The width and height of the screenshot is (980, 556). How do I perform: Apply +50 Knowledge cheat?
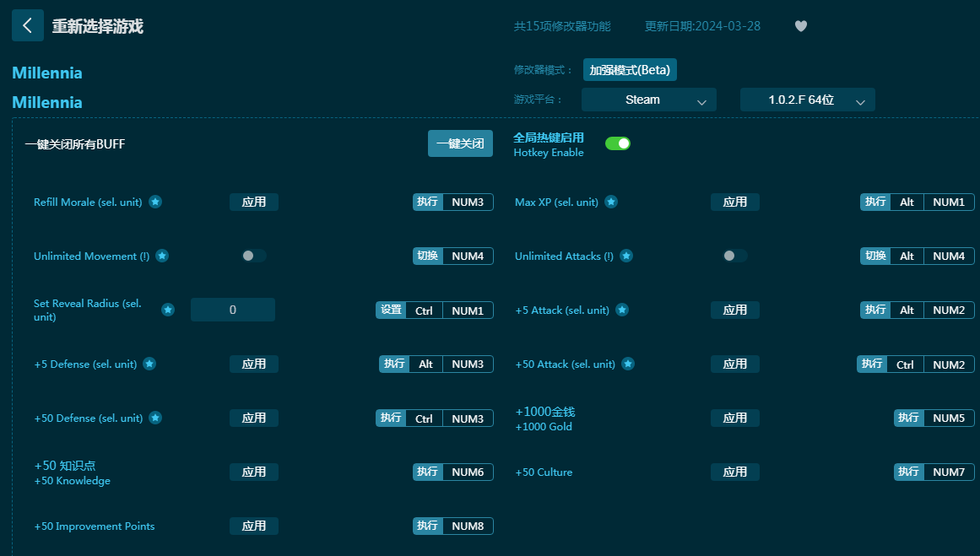pos(254,472)
